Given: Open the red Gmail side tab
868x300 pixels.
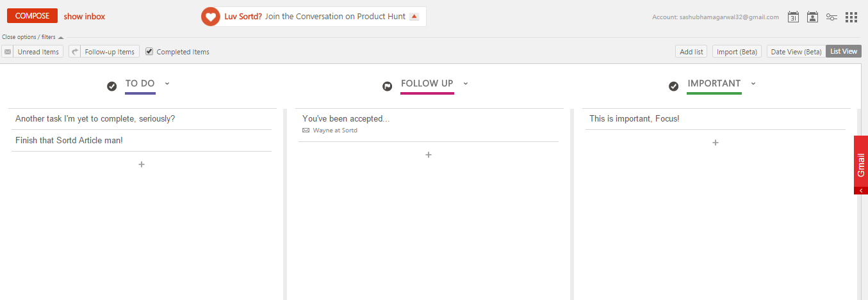Looking at the screenshot, I should (x=861, y=164).
